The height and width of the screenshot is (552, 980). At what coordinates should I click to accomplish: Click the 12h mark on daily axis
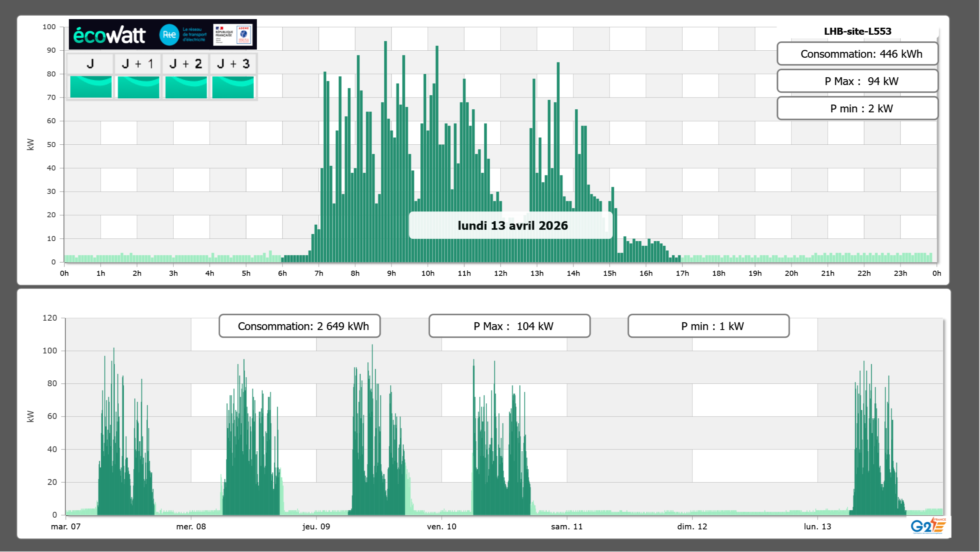(500, 273)
